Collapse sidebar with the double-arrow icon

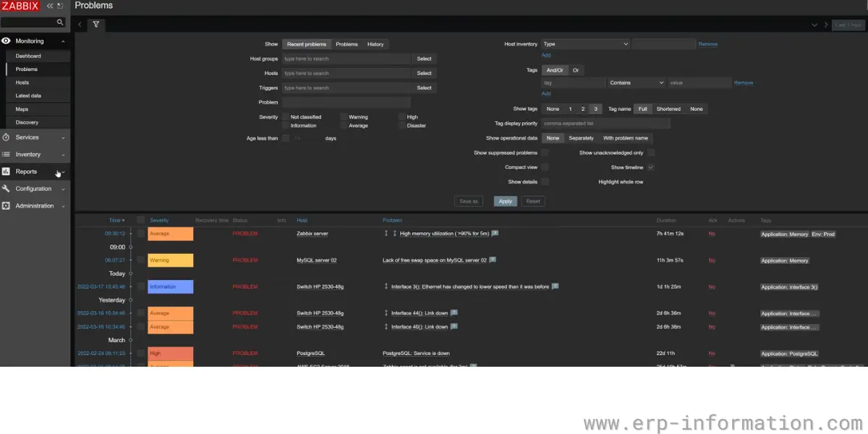pos(50,6)
